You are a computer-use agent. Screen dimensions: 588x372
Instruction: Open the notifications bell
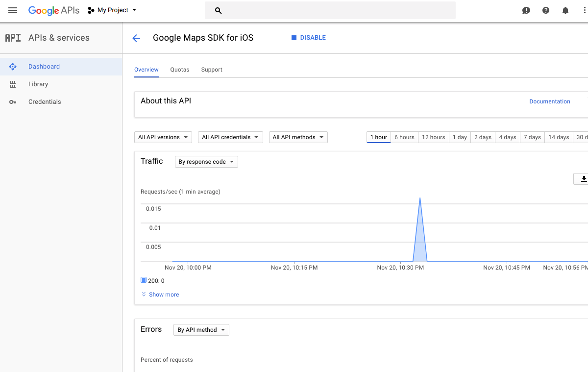point(565,10)
